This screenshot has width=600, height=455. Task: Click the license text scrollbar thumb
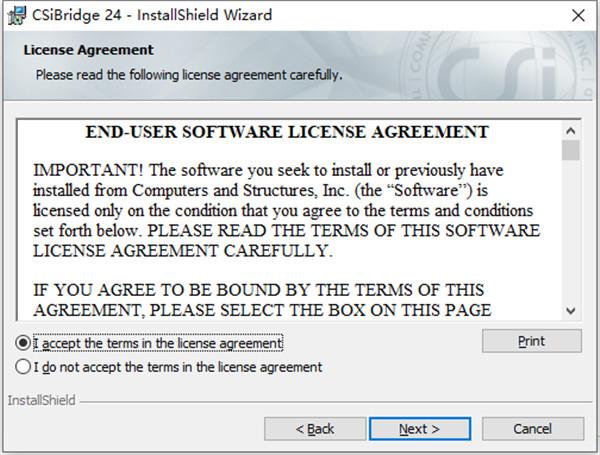click(x=571, y=150)
